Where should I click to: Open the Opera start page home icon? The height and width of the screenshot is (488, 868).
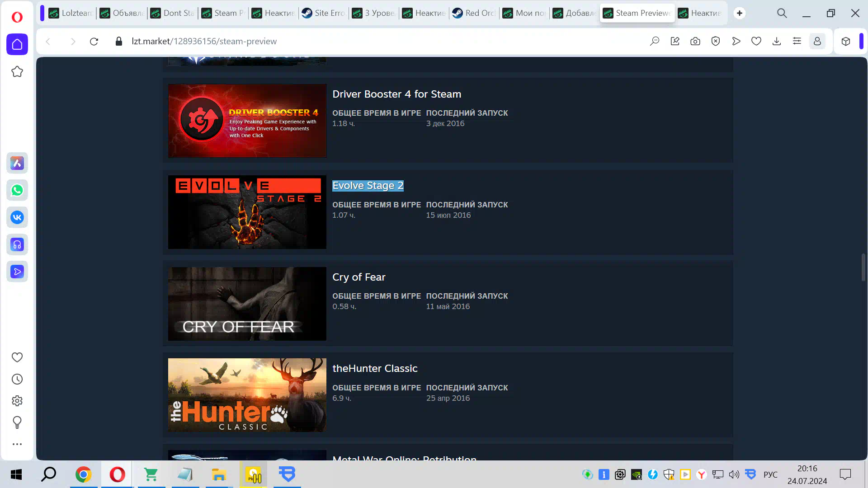pyautogui.click(x=17, y=44)
